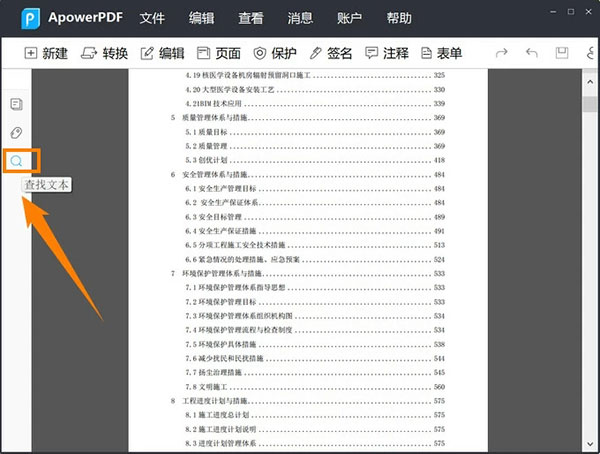Screen dimensions: 600x454
Task: Click the scrollbar down arrow
Action: click(590, 444)
